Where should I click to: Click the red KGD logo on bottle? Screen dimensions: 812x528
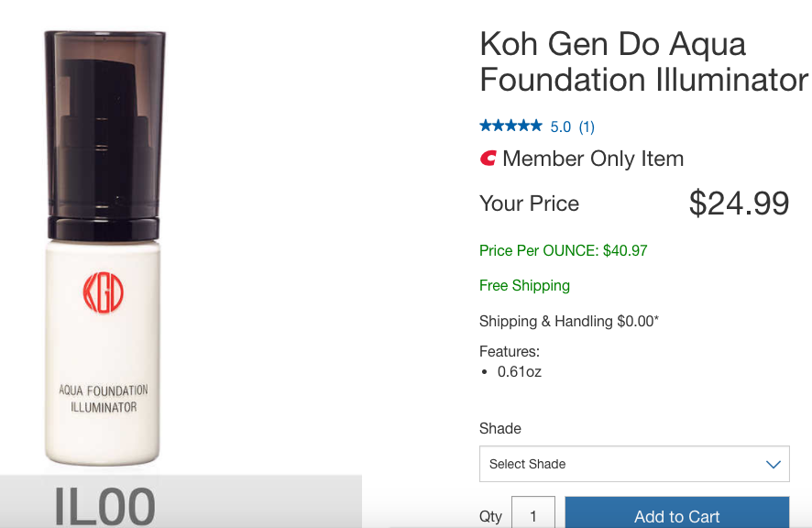[103, 292]
